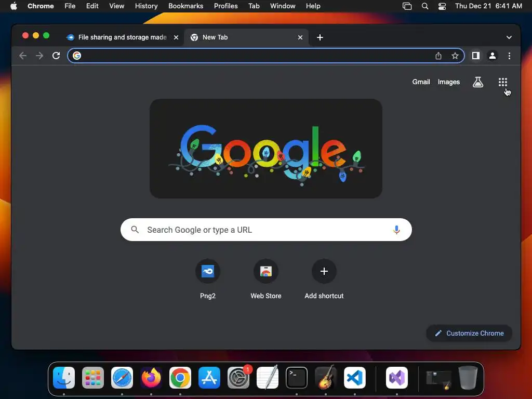Open the Profiles menu
The height and width of the screenshot is (399, 532).
pyautogui.click(x=225, y=6)
